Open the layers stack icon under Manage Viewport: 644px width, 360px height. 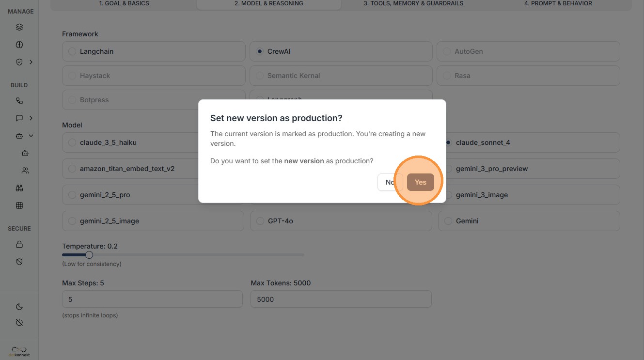coord(19,27)
